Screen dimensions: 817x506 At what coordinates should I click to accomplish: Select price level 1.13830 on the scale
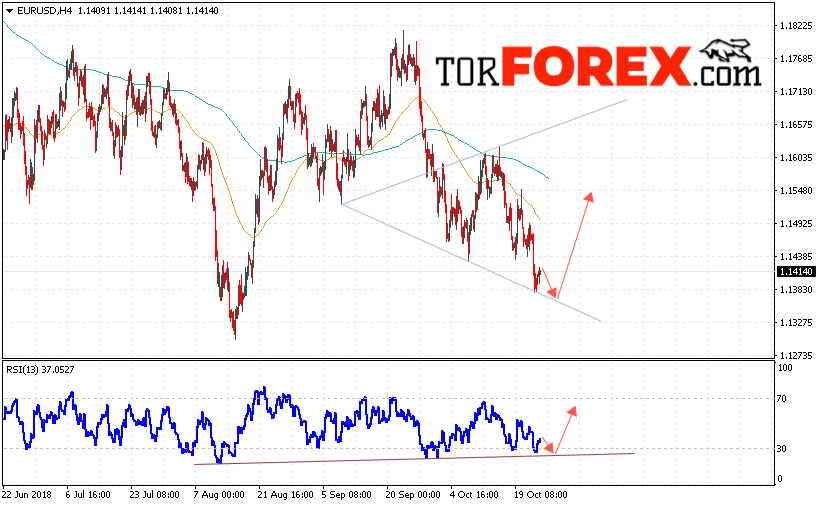pyautogui.click(x=796, y=290)
